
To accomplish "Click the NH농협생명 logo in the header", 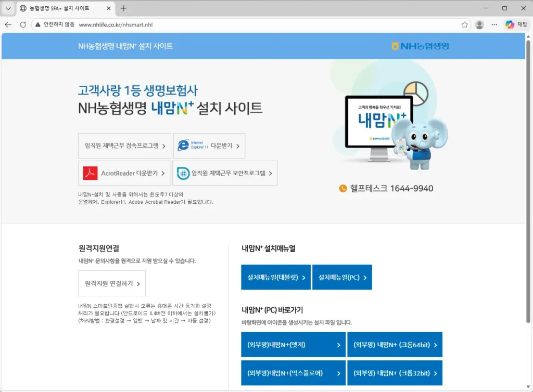I will pyautogui.click(x=420, y=46).
